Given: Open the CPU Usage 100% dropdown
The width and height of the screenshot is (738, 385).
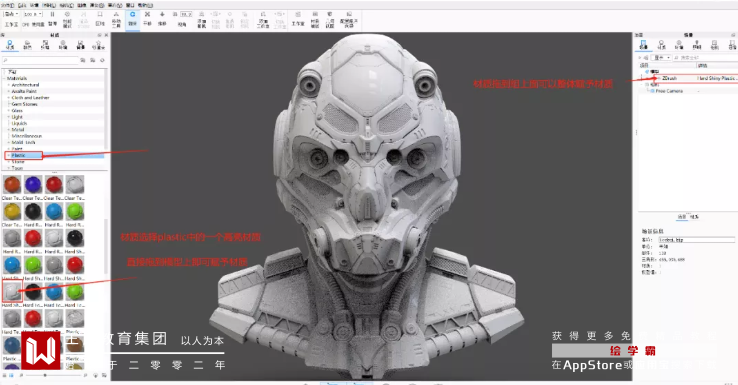Looking at the screenshot, I should [x=32, y=14].
